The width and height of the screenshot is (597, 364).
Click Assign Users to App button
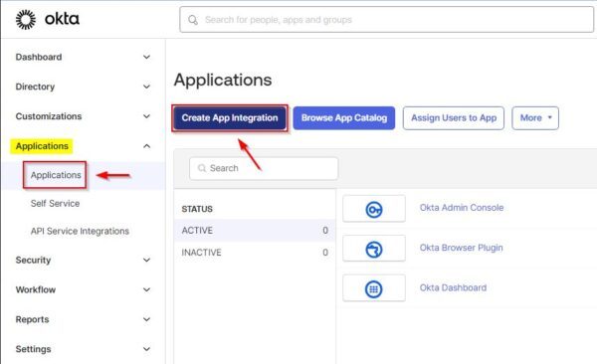point(454,118)
